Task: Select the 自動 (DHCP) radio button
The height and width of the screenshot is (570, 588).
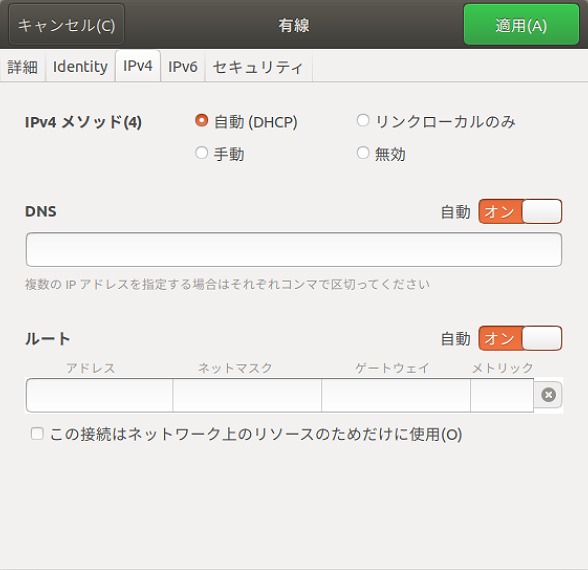Action: coord(201,121)
